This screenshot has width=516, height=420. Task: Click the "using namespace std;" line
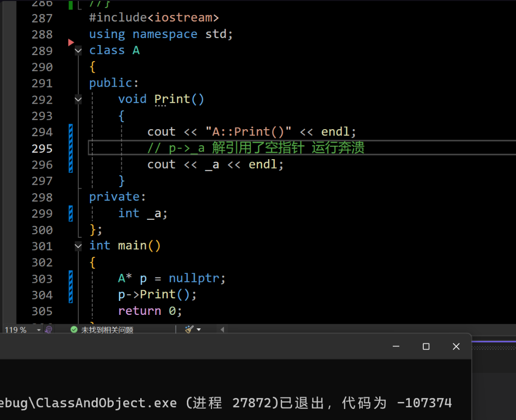[161, 34]
